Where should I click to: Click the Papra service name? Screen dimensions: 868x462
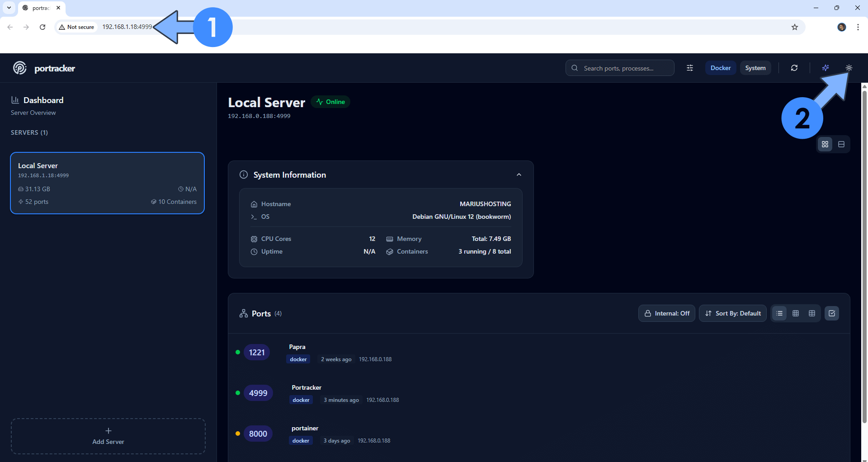[x=297, y=347]
